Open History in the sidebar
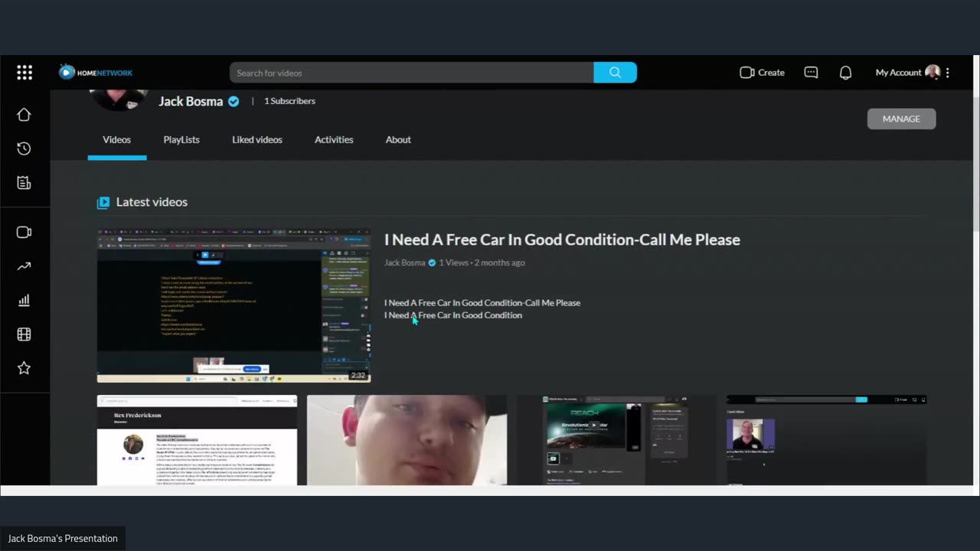This screenshot has width=980, height=551. 24,148
